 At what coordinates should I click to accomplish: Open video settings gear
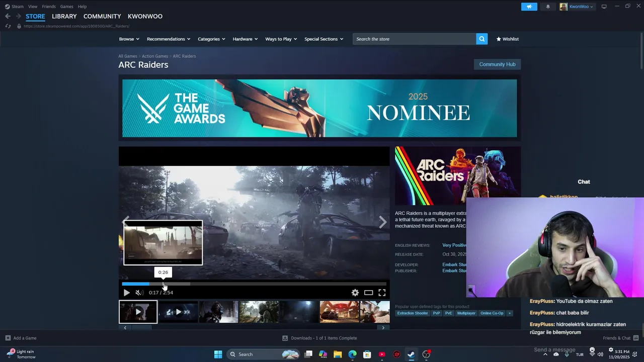(x=355, y=293)
